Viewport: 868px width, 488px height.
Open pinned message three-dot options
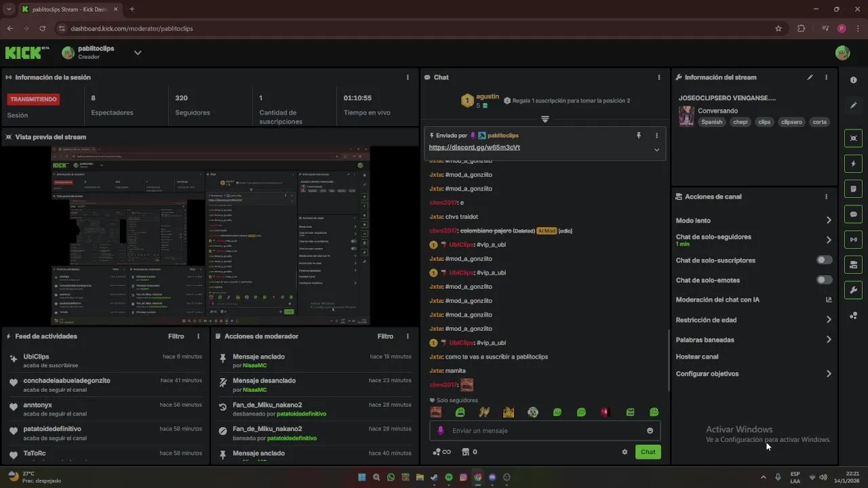656,136
